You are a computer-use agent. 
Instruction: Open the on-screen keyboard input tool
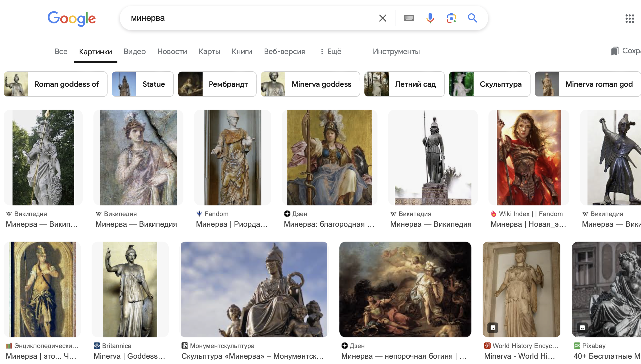point(409,18)
